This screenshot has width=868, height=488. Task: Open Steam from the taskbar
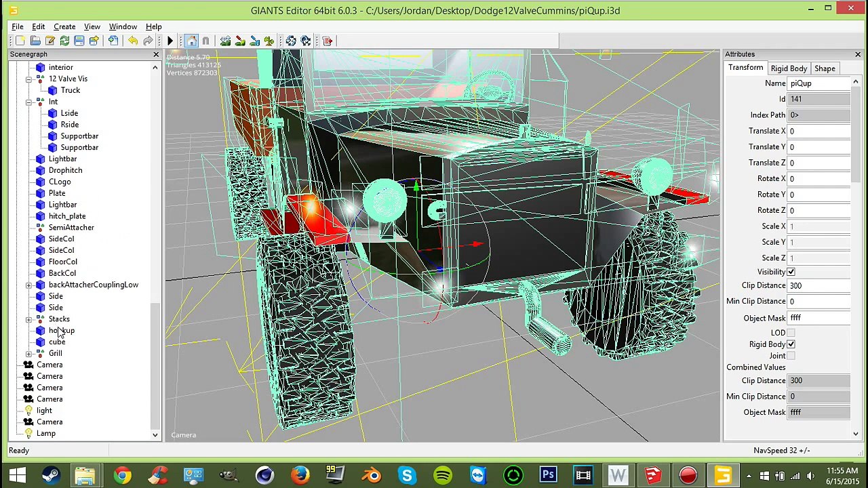[x=52, y=474]
